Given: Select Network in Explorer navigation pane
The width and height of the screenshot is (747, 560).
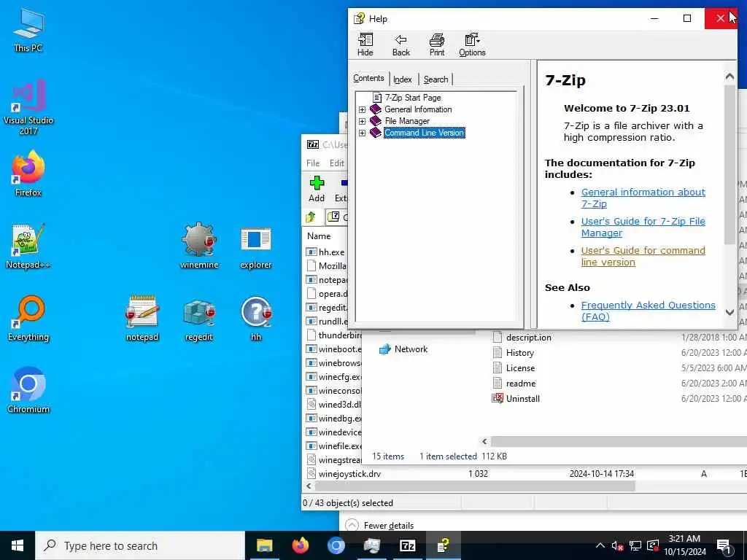Looking at the screenshot, I should point(403,349).
